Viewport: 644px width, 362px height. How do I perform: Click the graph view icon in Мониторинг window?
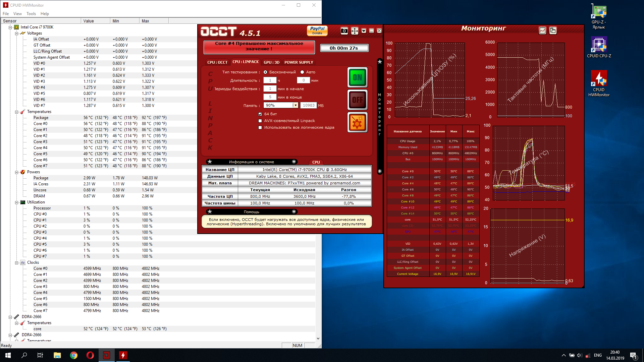point(542,31)
